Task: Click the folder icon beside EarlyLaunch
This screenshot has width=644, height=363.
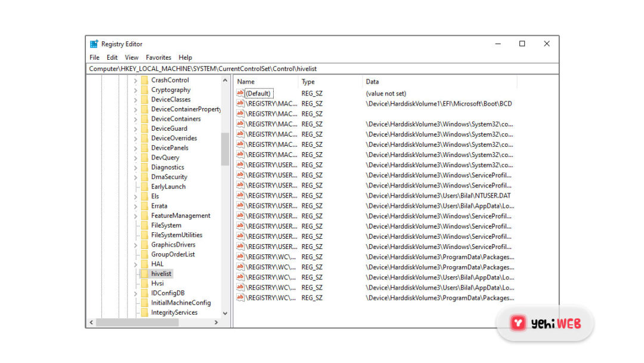Action: tap(145, 186)
